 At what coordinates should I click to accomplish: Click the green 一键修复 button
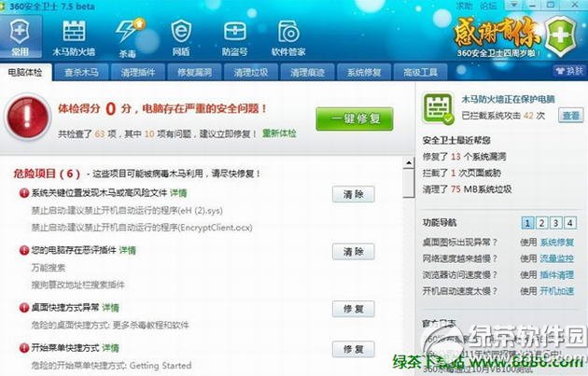(x=355, y=118)
